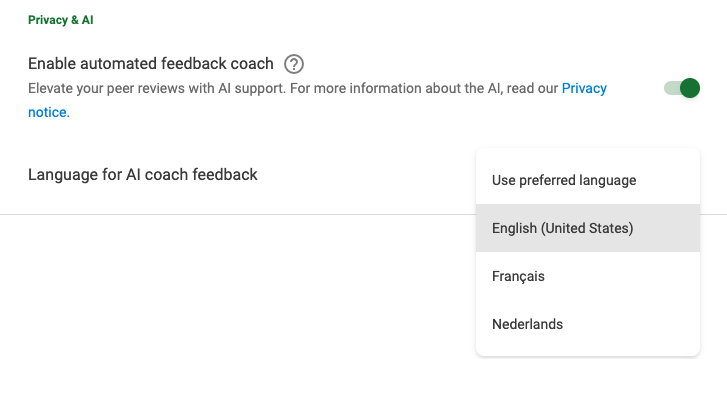Open the Privacy notice link
This screenshot has height=411, width=727.
click(584, 88)
